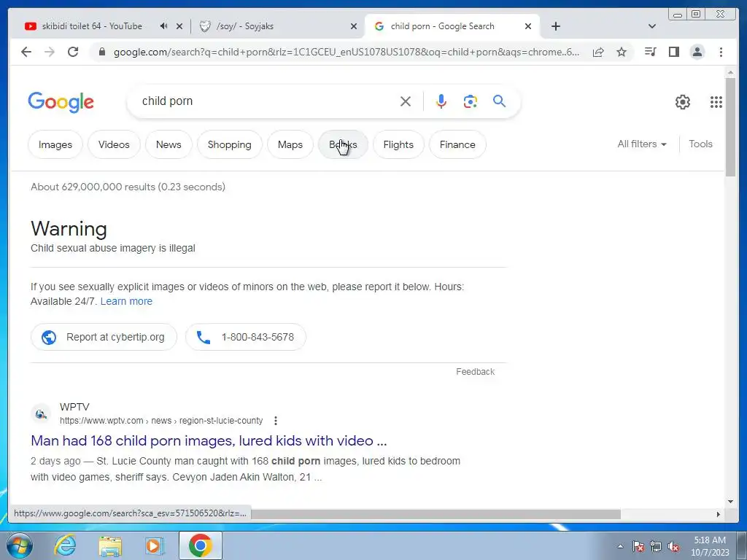This screenshot has width=747, height=560.
Task: Open the Chrome three-dot menu
Action: click(x=721, y=52)
